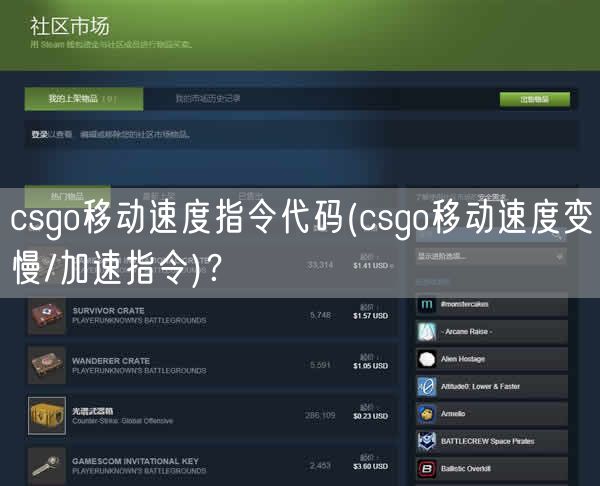Click the Alien Hostage game icon

point(426,359)
